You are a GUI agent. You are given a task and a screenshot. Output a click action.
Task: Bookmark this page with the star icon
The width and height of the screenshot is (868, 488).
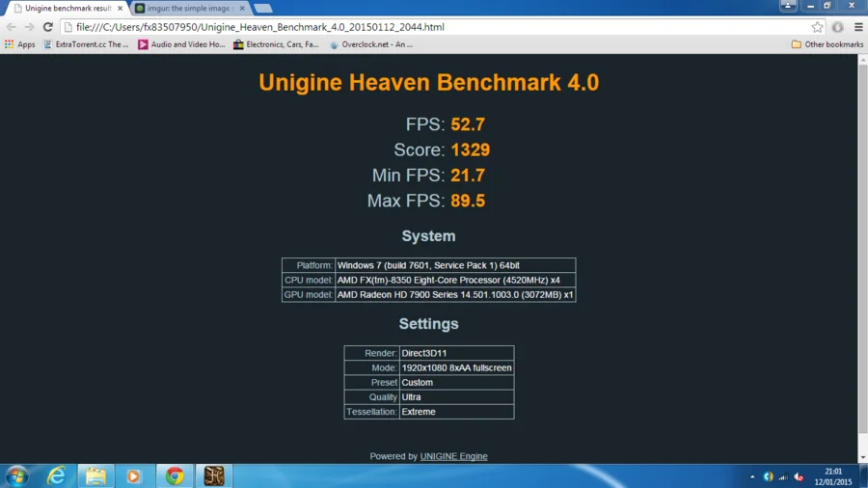tap(817, 27)
